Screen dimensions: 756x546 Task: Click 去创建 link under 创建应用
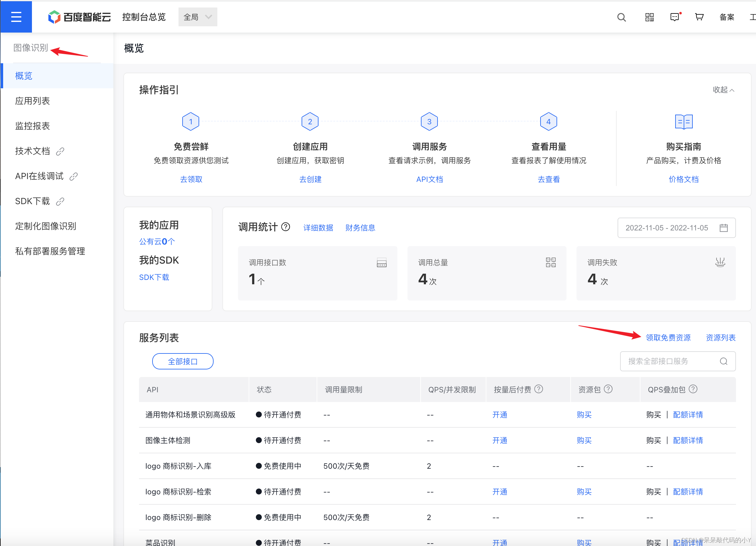pos(310,179)
